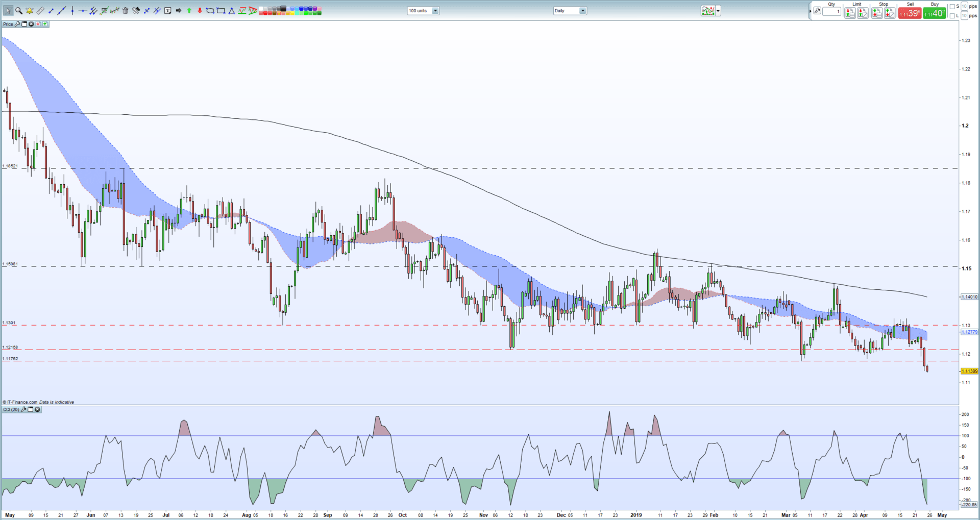The image size is (980, 520).
Task: Click Price panel green up arrow icon
Action: [x=45, y=24]
